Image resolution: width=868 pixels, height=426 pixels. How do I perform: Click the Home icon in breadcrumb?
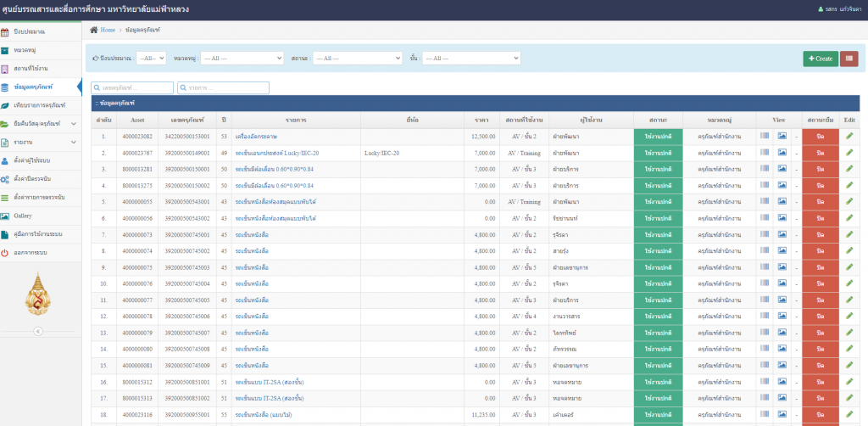pyautogui.click(x=94, y=30)
